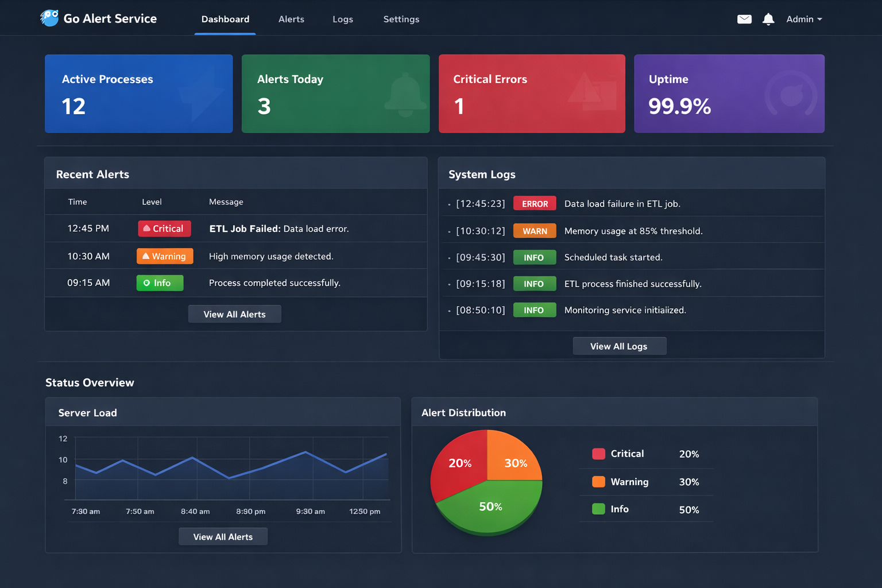Click the notification bell icon

pos(768,20)
